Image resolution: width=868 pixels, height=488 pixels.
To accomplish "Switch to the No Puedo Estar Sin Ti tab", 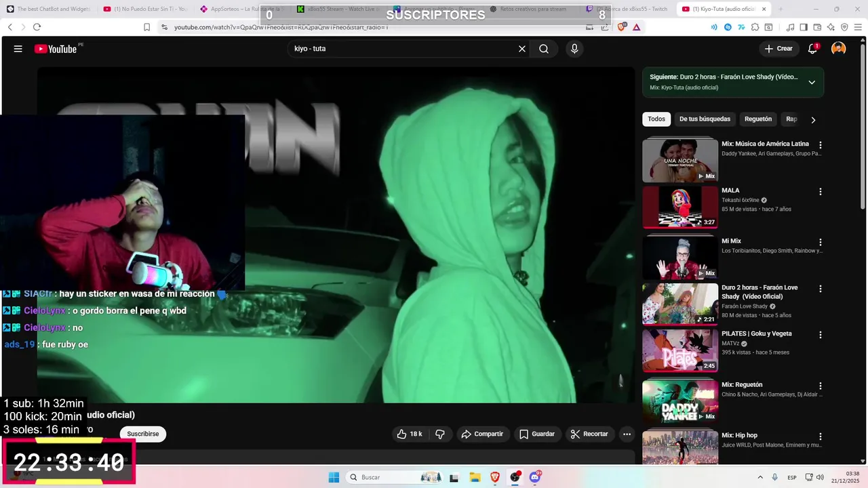I will pos(146,9).
